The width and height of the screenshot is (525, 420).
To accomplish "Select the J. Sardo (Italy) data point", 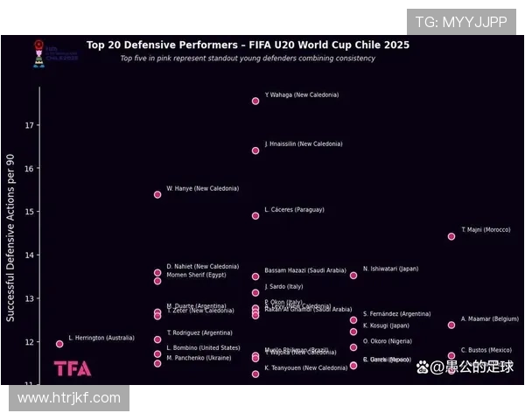I will (x=255, y=293).
